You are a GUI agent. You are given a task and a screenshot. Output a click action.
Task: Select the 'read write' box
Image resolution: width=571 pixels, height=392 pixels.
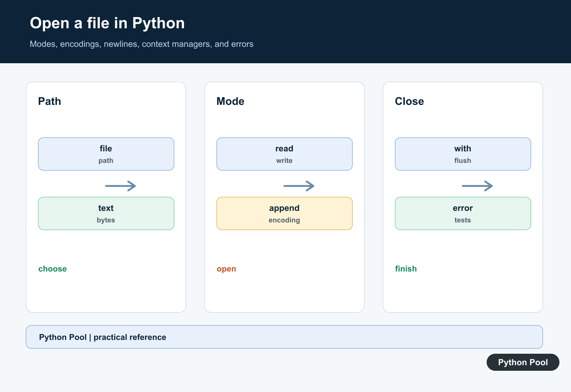tap(284, 154)
